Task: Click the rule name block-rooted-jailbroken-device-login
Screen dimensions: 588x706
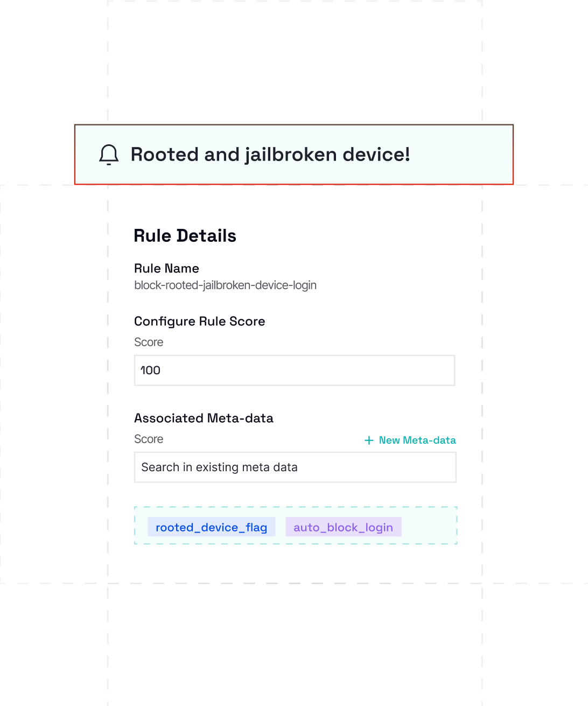Action: (x=225, y=285)
